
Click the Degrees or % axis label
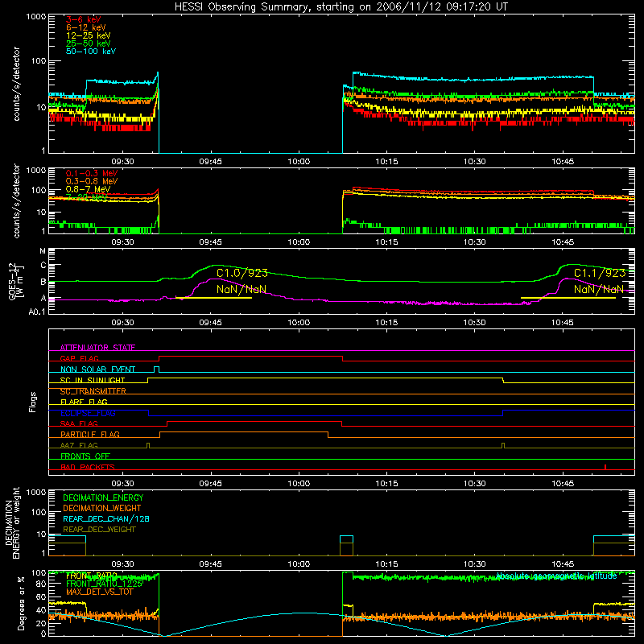21,603
